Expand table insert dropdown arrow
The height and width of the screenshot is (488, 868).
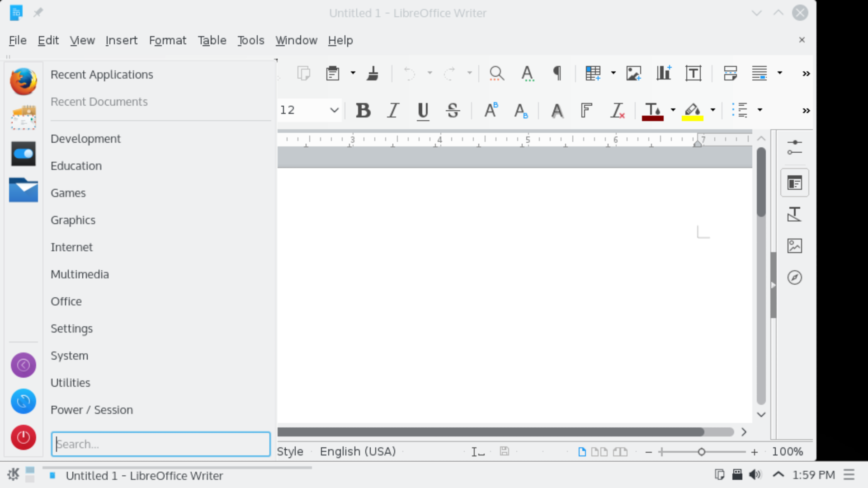coord(613,73)
